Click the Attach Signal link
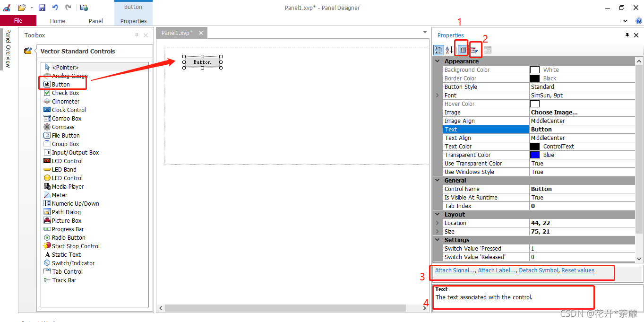Screen dimensions: 644x322 [x=454, y=270]
